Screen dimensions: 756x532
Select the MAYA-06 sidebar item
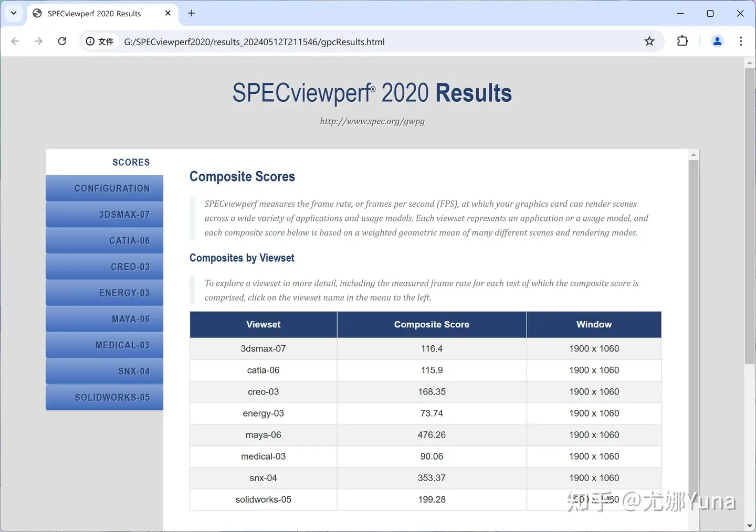[x=104, y=319]
